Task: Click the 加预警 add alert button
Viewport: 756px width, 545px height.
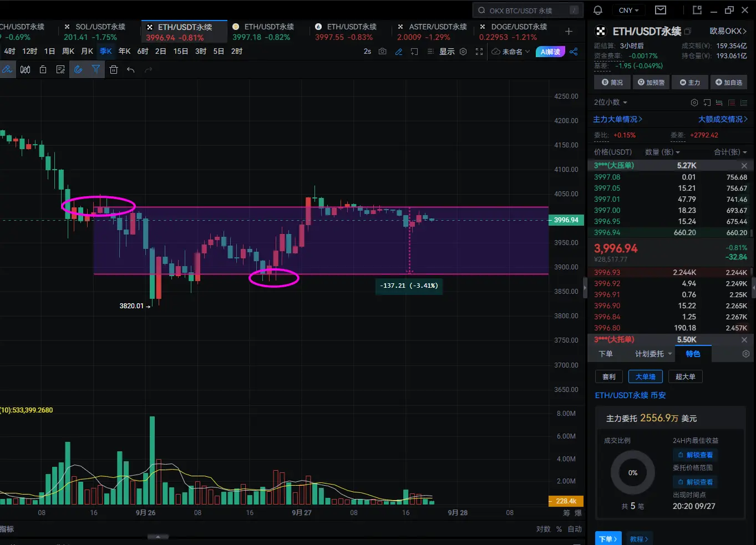Action: 651,83
